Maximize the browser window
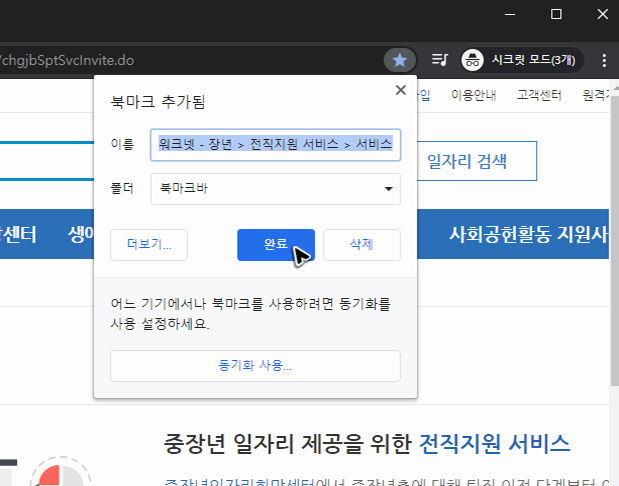 [x=556, y=15]
